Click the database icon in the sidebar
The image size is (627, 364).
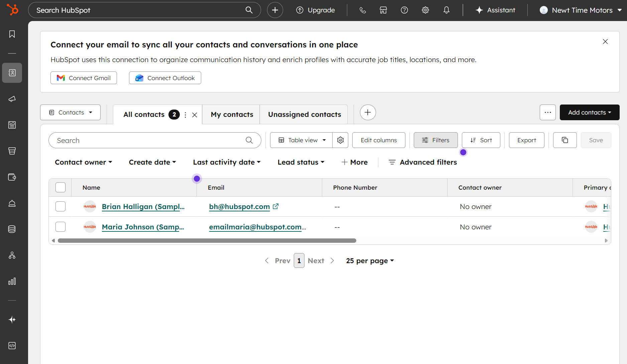click(x=12, y=229)
